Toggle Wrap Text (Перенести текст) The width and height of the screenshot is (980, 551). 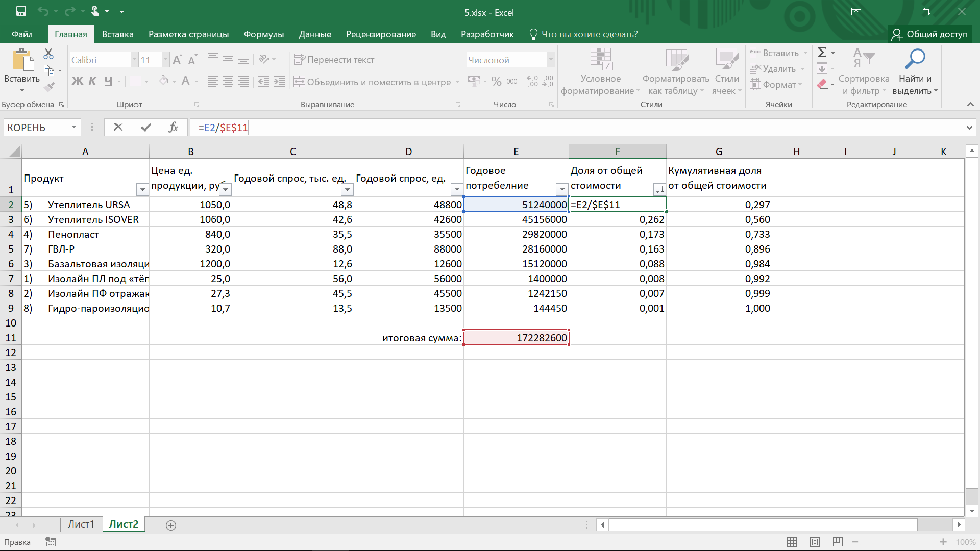334,60
